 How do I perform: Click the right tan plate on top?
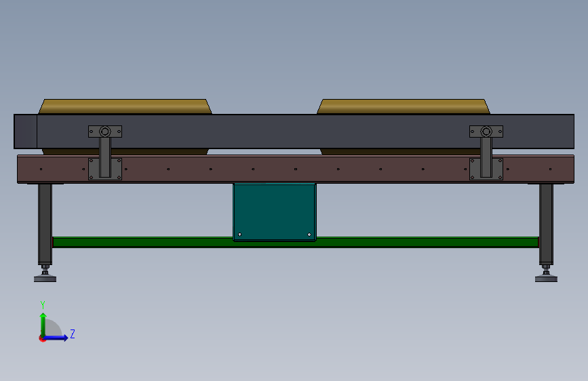[x=404, y=106]
